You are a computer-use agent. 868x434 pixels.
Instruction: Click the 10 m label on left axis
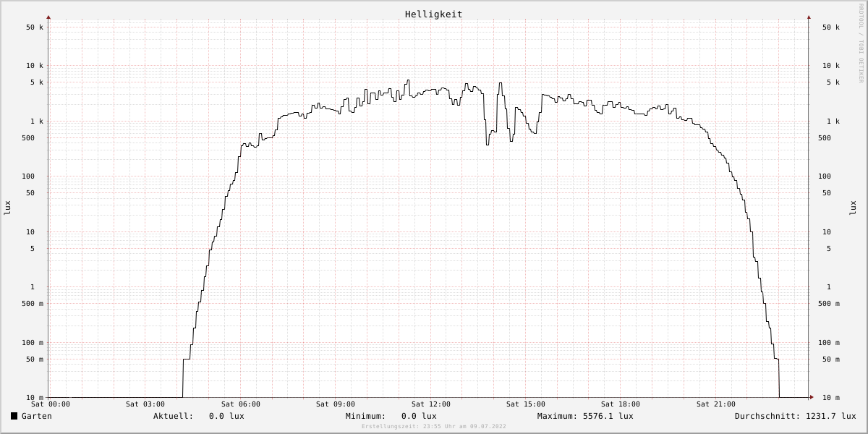pos(35,398)
